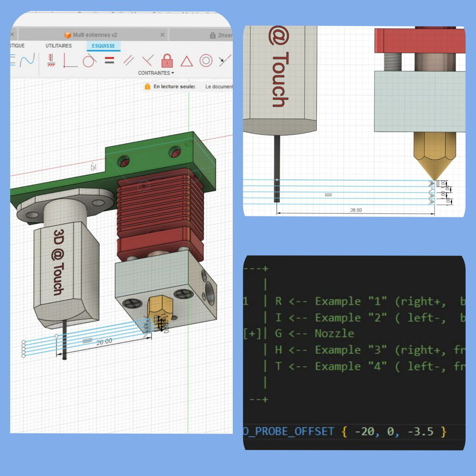Select the Midpoint triangle constraint
476x476 pixels.
[x=187, y=61]
